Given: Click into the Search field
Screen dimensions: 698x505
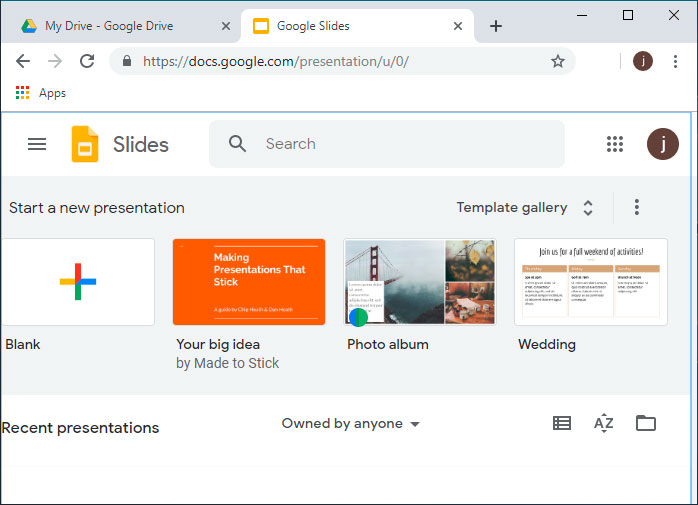Looking at the screenshot, I should (386, 144).
